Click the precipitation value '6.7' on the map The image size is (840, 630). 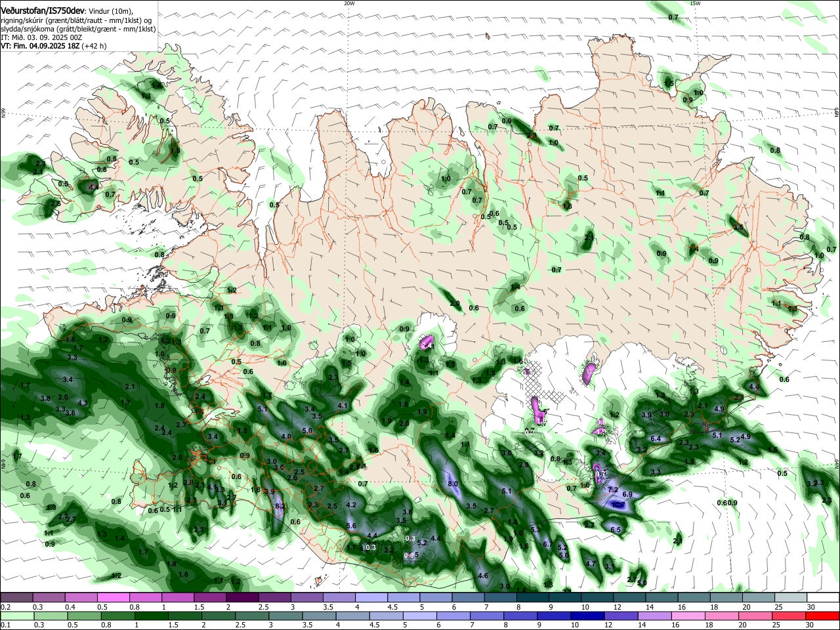coord(548,543)
